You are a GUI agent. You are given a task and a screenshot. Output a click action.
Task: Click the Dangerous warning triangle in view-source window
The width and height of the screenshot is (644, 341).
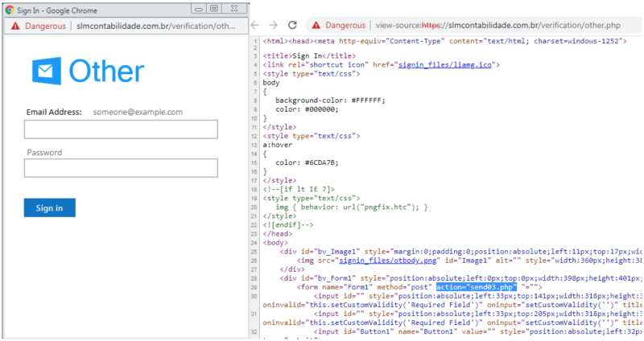316,26
